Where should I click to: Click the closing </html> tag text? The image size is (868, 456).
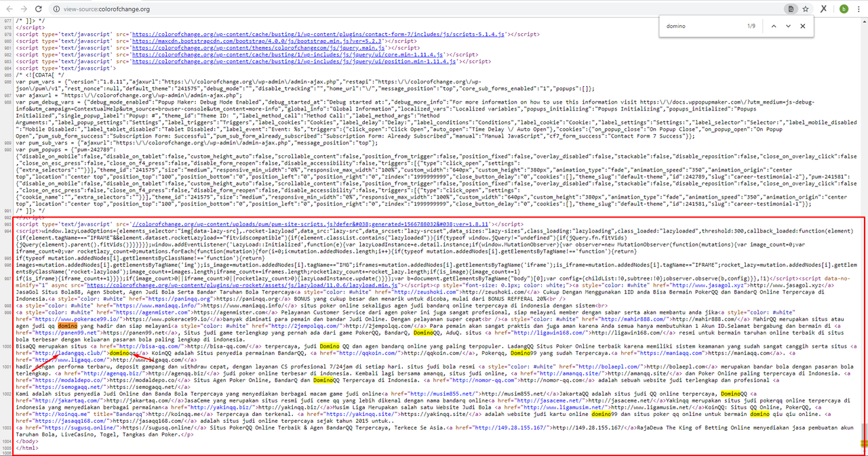[x=26, y=447]
